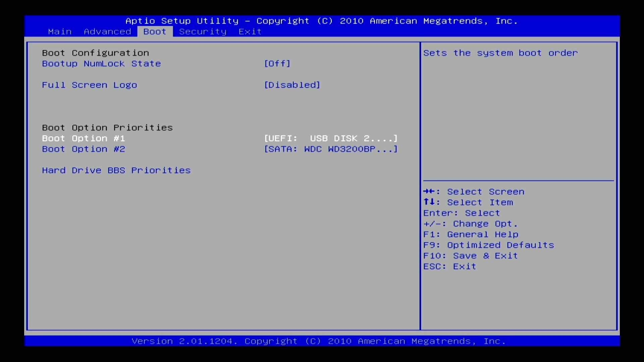Click the Select Item key hint
644x362 pixels.
pos(468,202)
